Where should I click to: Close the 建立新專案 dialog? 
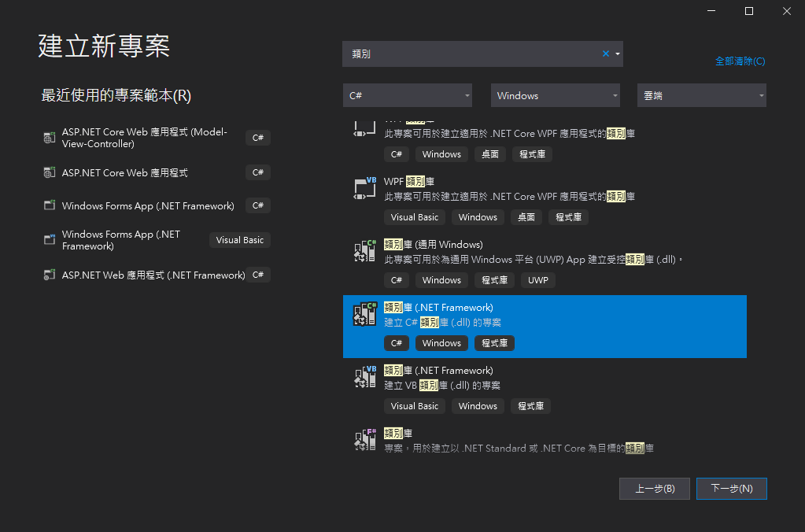[x=787, y=11]
